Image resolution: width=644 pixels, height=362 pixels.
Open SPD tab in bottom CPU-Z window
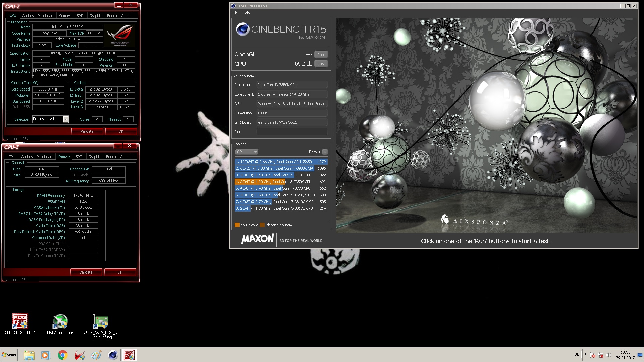79,157
